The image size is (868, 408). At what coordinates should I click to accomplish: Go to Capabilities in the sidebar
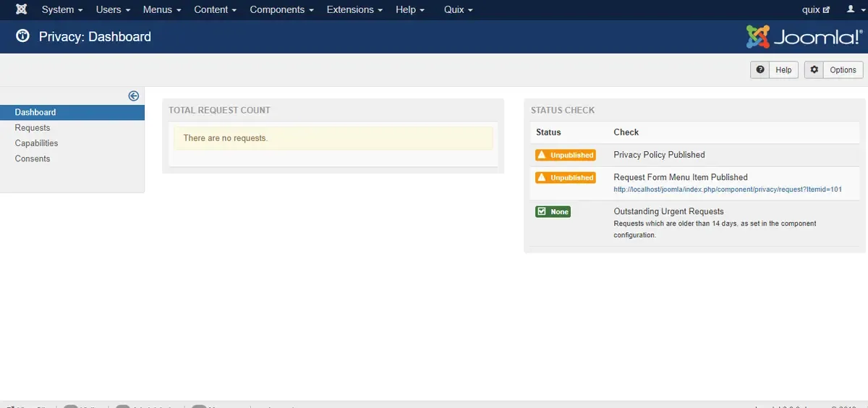click(x=36, y=143)
